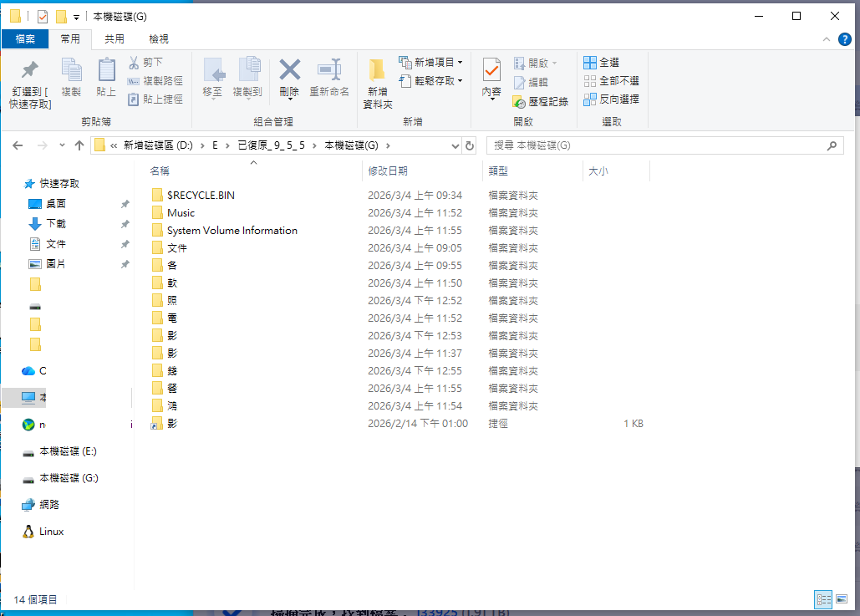Click inside the 搜尋 本機磁碟(G) search box
The width and height of the screenshot is (860, 616).
[660, 145]
